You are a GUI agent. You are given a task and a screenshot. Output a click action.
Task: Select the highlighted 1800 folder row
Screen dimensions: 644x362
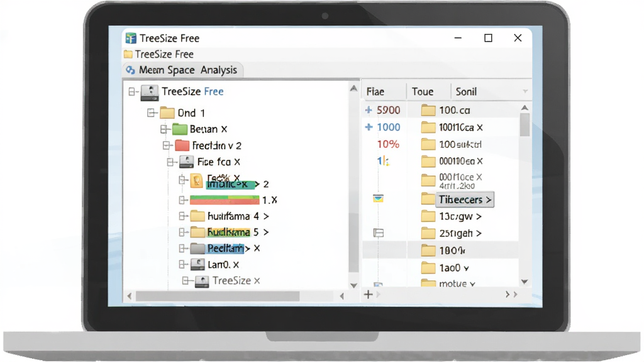tap(440, 250)
